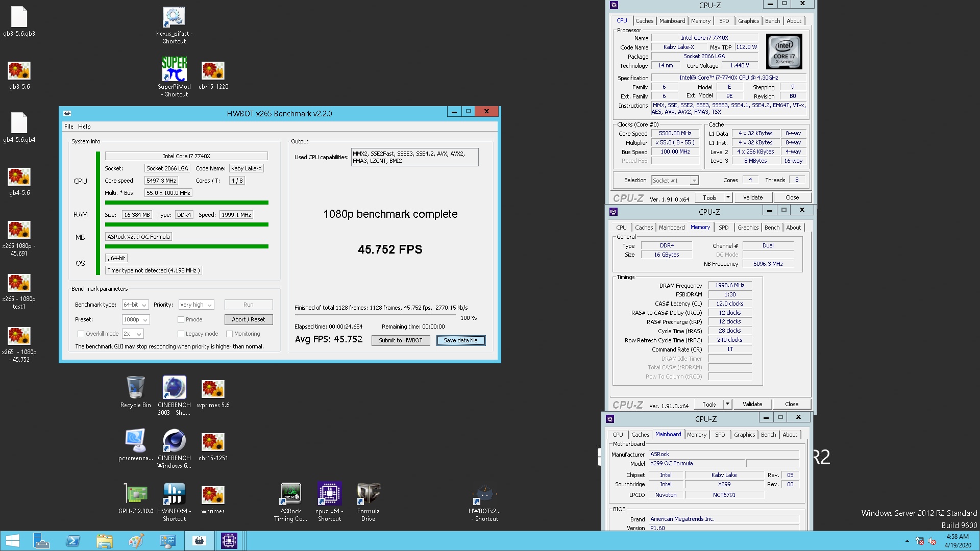Enable Pmode checkbox
Viewport: 980px width, 551px height.
point(181,319)
